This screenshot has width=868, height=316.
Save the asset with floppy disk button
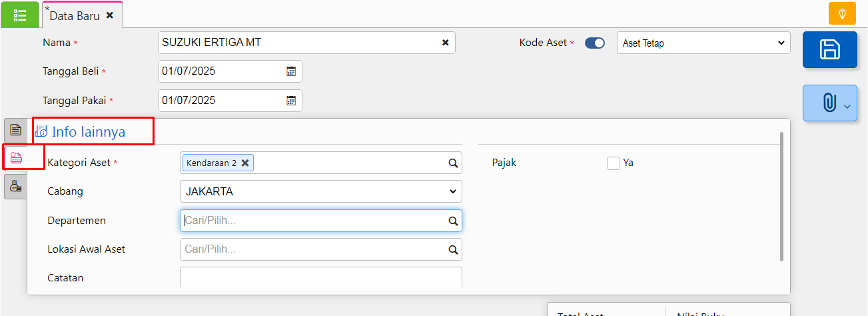[829, 50]
